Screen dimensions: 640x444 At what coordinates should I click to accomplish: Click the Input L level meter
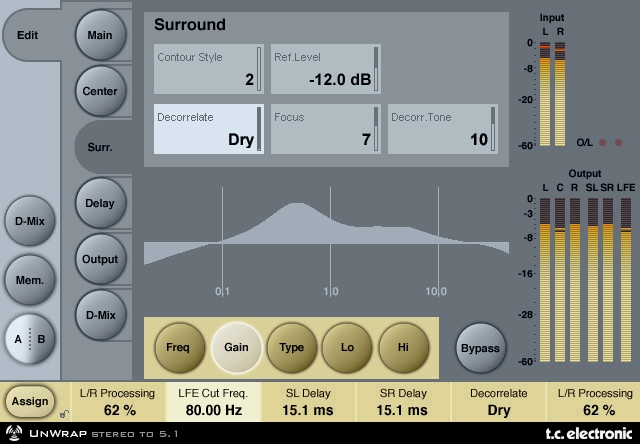(545, 94)
